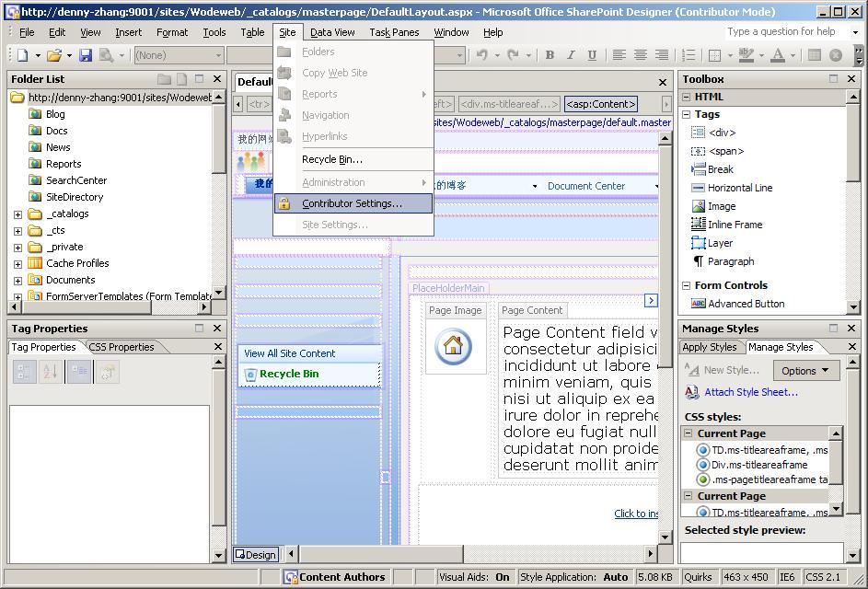Select the SiteDirectory subsite

click(75, 197)
